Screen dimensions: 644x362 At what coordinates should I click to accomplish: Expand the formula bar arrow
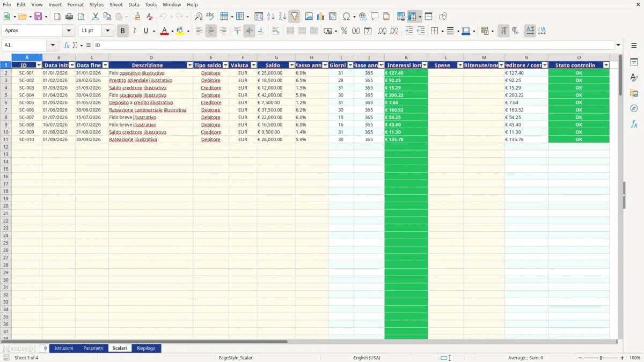point(618,45)
